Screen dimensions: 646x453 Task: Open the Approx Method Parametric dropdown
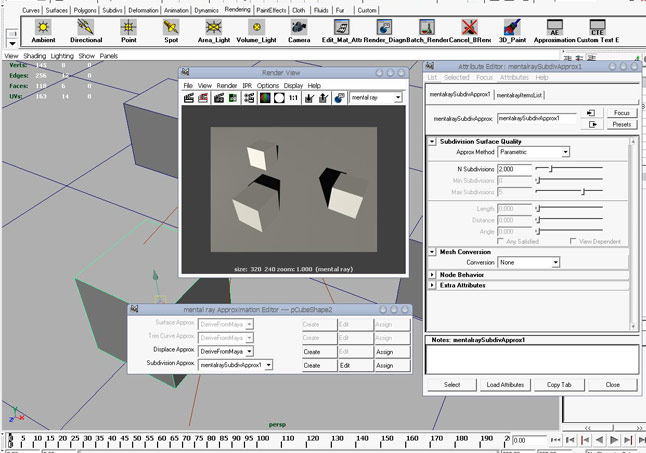pyautogui.click(x=534, y=152)
